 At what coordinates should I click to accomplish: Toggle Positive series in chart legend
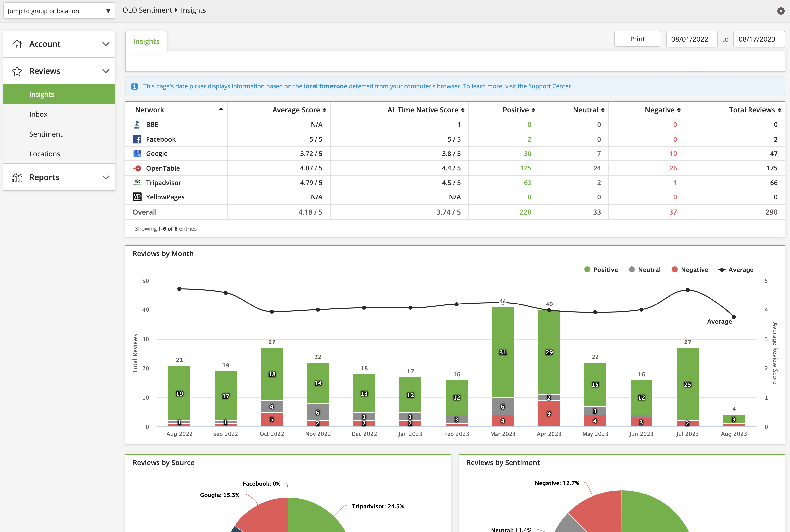[601, 270]
